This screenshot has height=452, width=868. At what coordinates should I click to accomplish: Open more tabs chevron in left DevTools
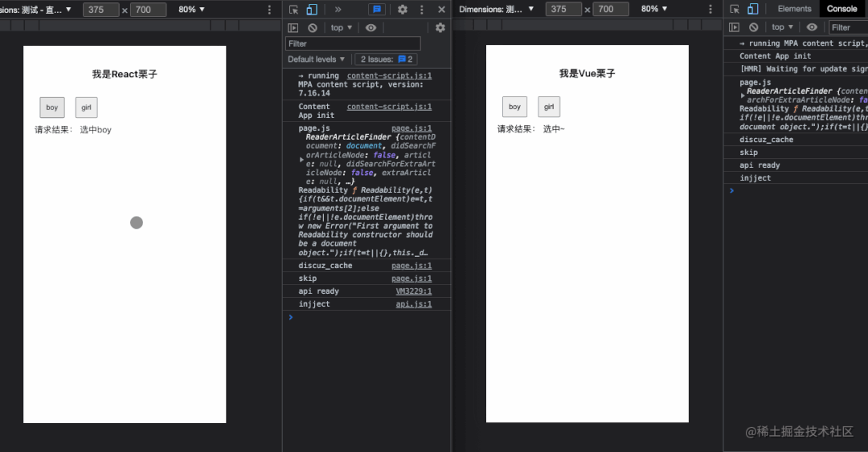[338, 10]
